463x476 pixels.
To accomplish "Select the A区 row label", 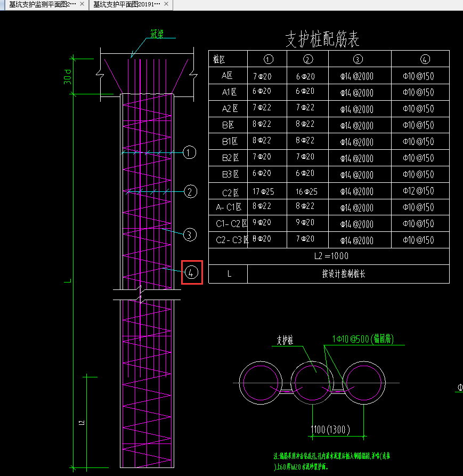I will pyautogui.click(x=228, y=75).
